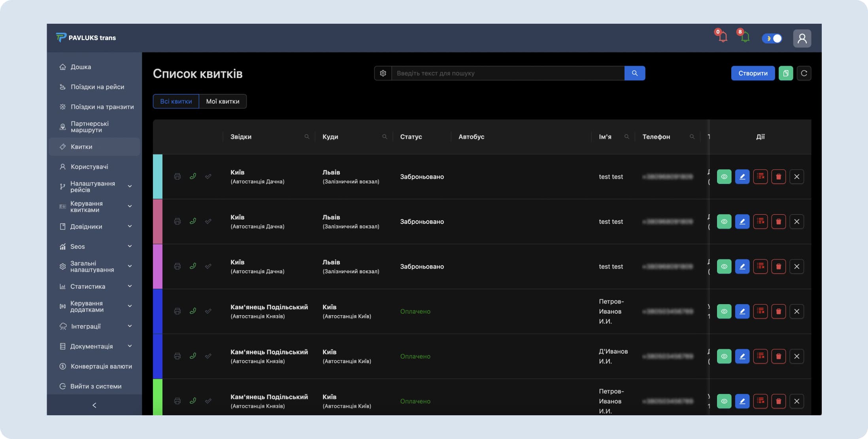Toggle the dark mode switch

coord(772,38)
